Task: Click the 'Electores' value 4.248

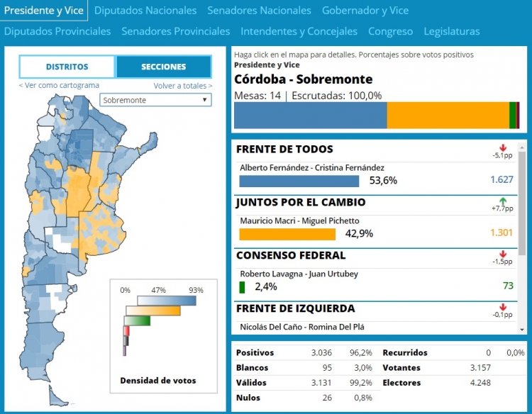Action: 480,383
